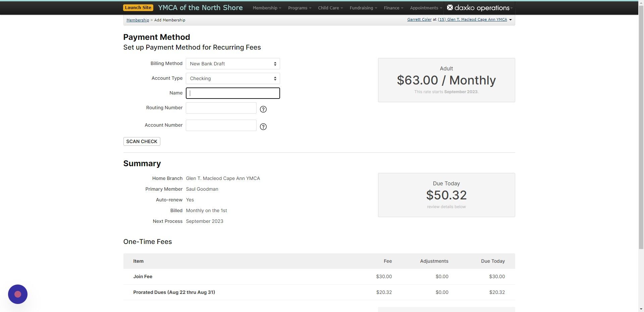The image size is (644, 312).
Task: Follow the Membership breadcrumb link
Action: 138,20
